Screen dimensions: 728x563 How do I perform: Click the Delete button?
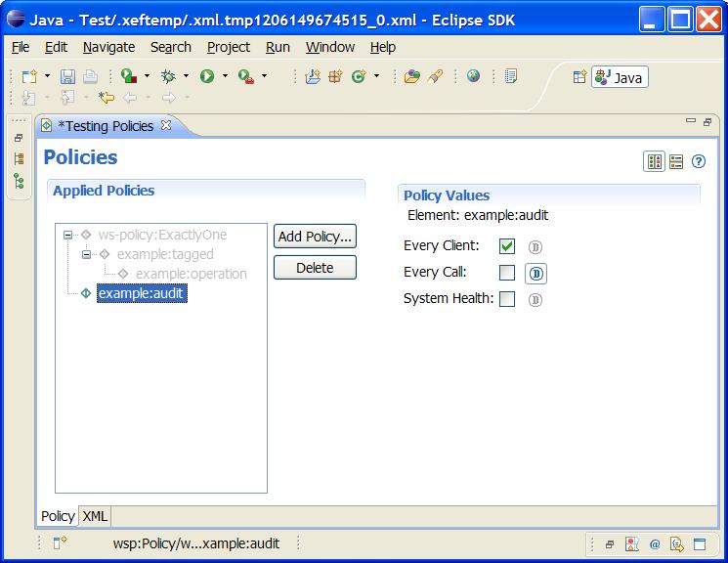click(315, 268)
